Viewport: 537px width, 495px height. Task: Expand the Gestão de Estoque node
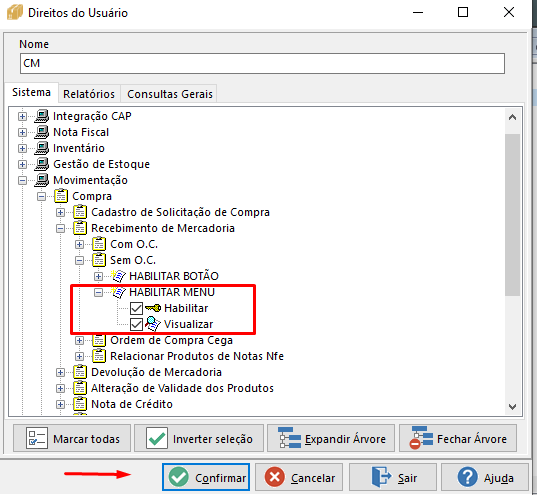point(22,165)
